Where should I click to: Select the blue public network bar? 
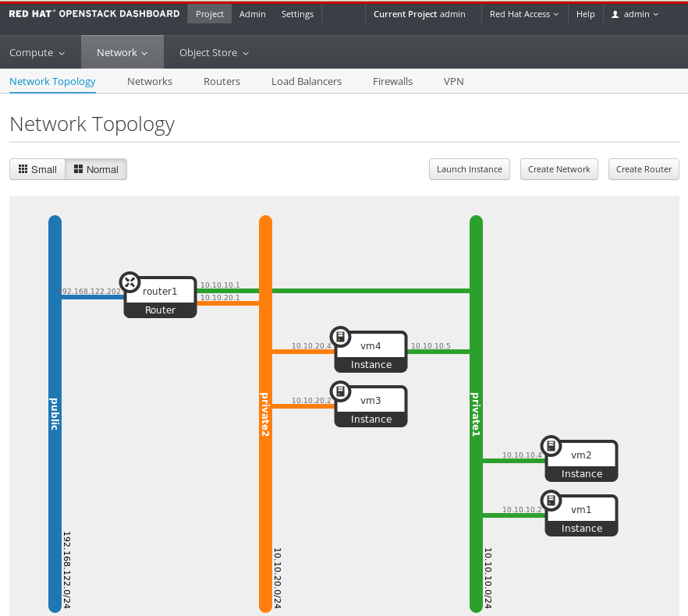pyautogui.click(x=55, y=414)
